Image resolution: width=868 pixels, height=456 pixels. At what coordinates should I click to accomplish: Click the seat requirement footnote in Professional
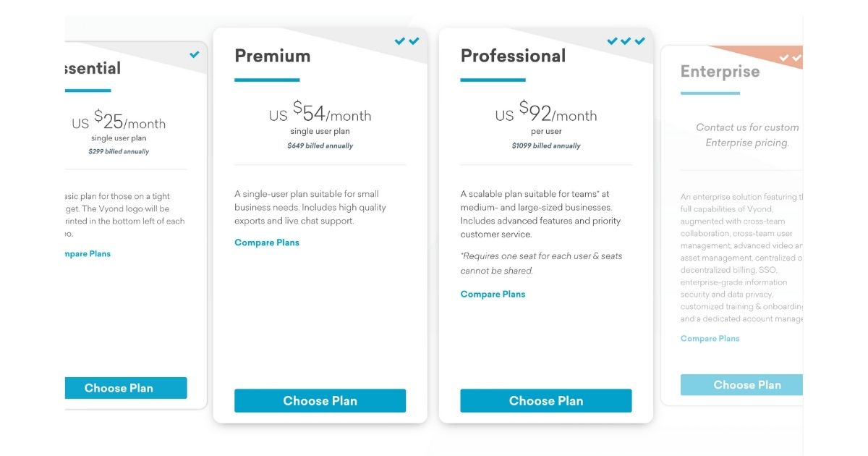tap(541, 263)
